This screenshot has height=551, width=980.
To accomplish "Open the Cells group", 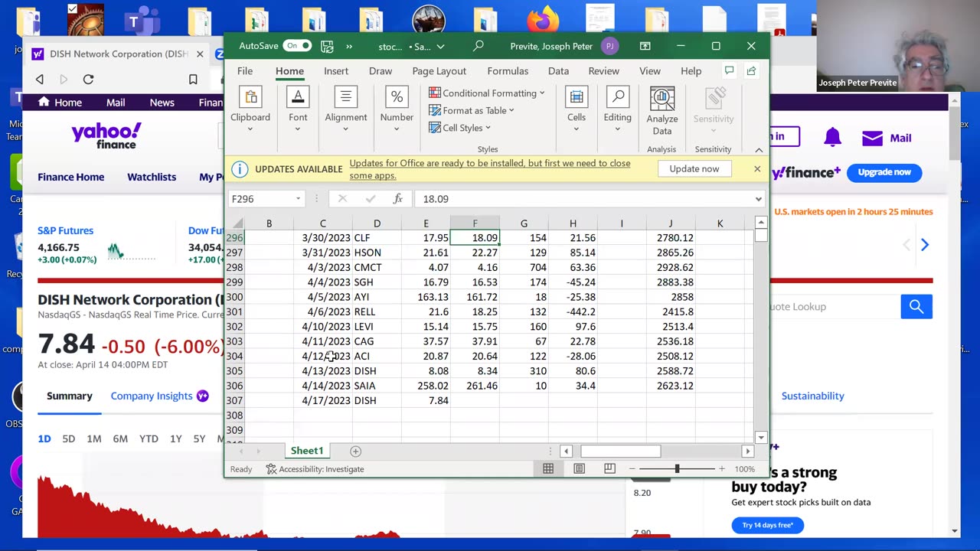I will [577, 109].
